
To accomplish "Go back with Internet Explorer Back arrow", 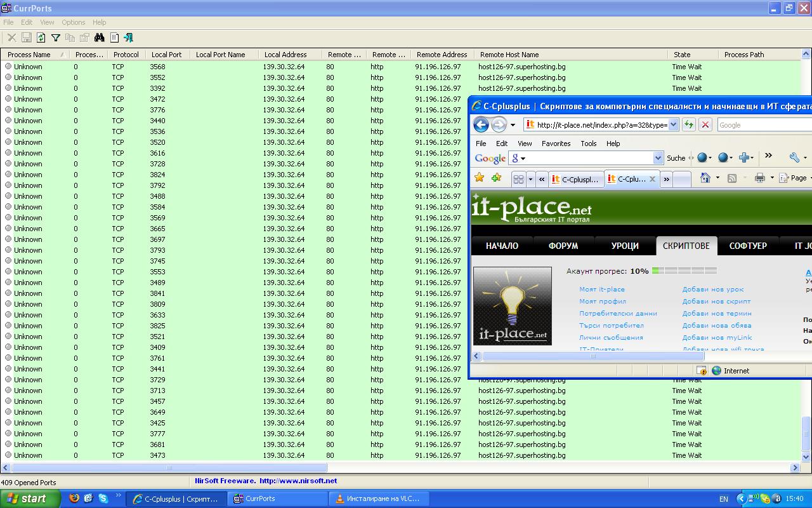I will tap(481, 124).
